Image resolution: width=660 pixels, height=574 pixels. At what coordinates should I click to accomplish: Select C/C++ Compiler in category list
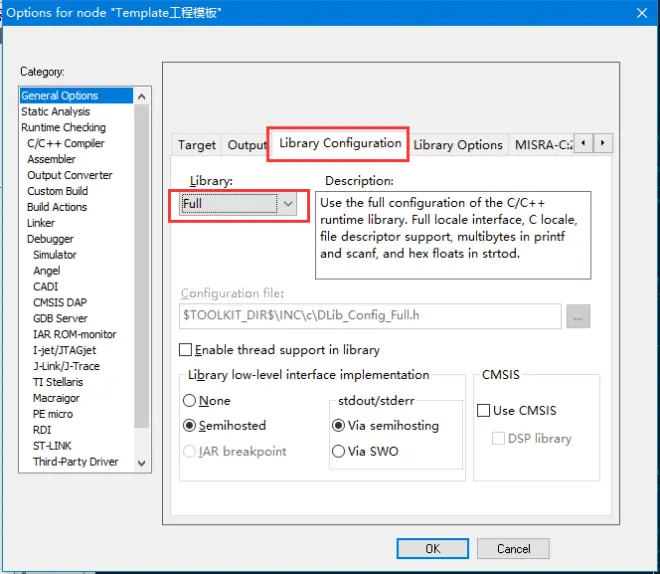pyautogui.click(x=66, y=144)
